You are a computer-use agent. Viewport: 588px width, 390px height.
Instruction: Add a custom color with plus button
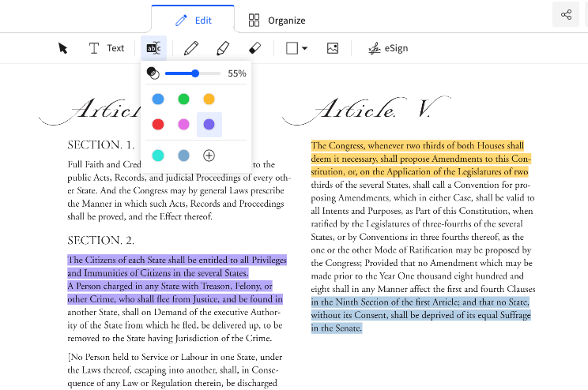(x=209, y=156)
